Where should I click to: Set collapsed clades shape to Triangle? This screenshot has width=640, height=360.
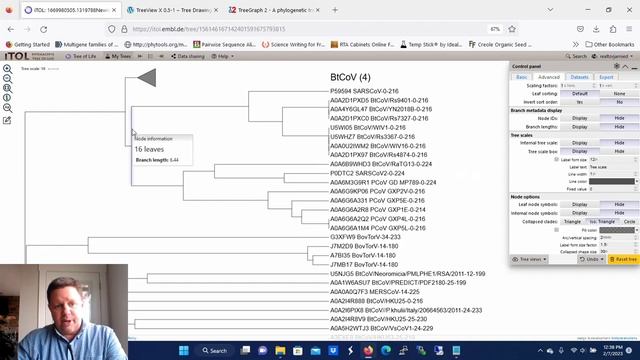[572, 222]
